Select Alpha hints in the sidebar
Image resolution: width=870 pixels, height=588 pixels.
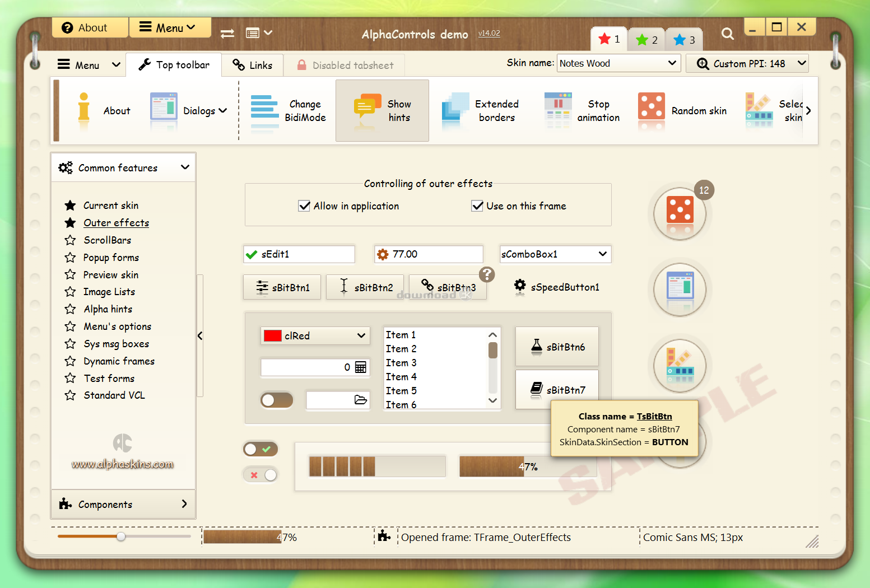(108, 309)
